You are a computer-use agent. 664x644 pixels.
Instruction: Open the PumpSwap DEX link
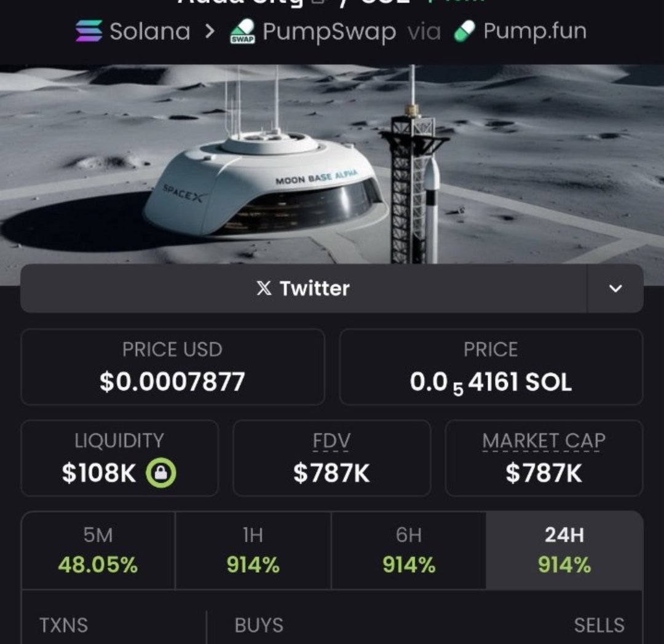coord(329,32)
